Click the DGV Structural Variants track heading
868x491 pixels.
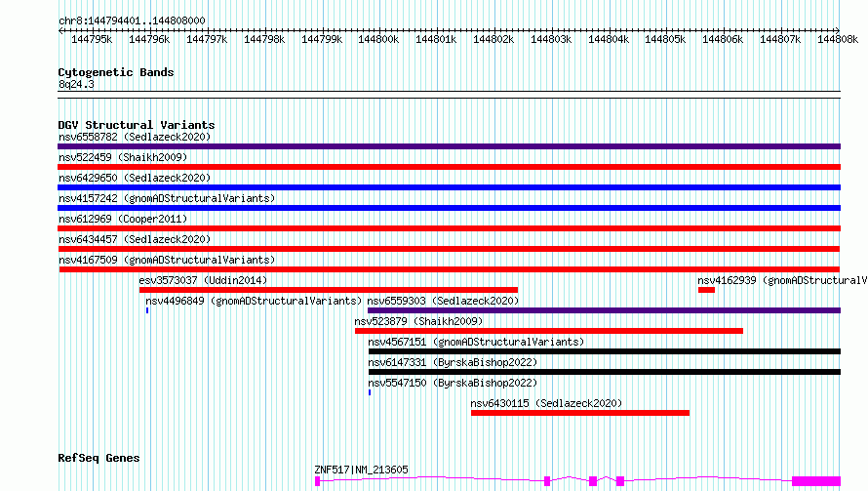[x=137, y=125]
